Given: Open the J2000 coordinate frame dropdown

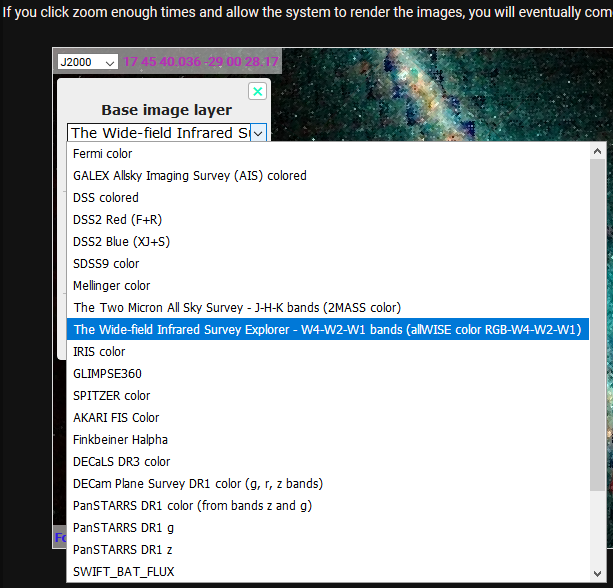Looking at the screenshot, I should (x=87, y=62).
